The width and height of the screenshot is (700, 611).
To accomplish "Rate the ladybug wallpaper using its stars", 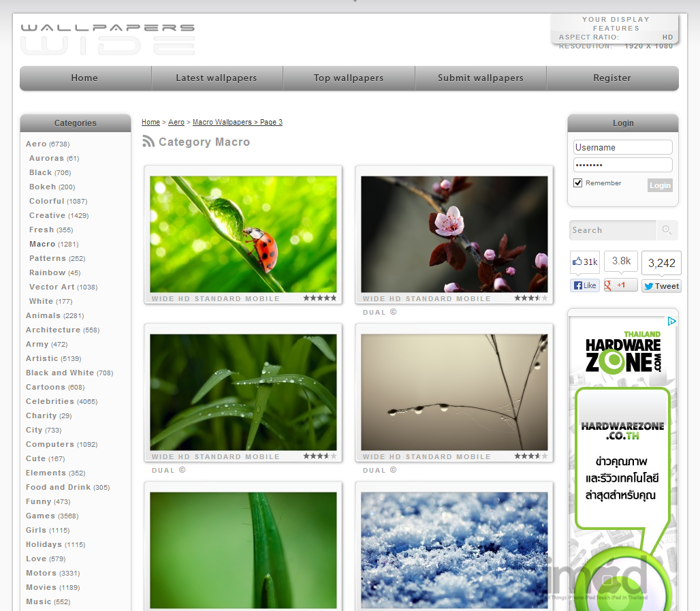I will click(x=319, y=298).
